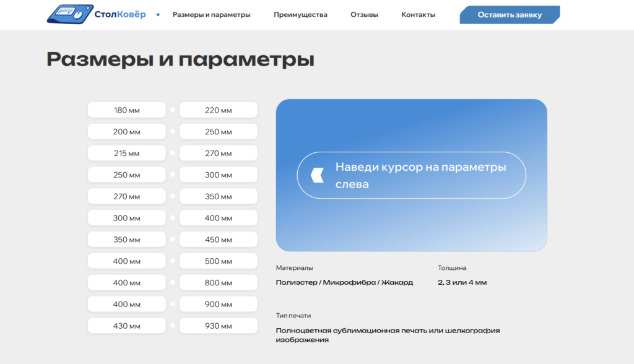This screenshot has height=364, width=634.
Task: Click the Материалы label
Action: coord(294,268)
